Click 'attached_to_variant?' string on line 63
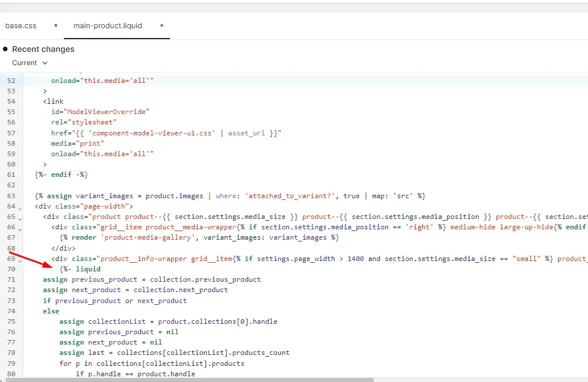 point(290,196)
